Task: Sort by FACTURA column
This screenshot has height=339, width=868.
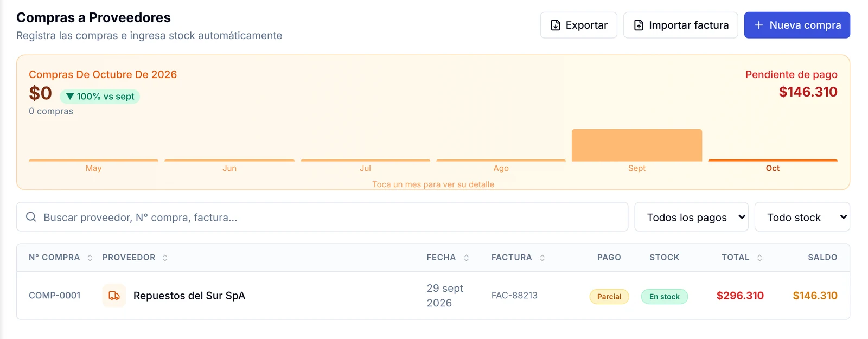Action: [518, 258]
